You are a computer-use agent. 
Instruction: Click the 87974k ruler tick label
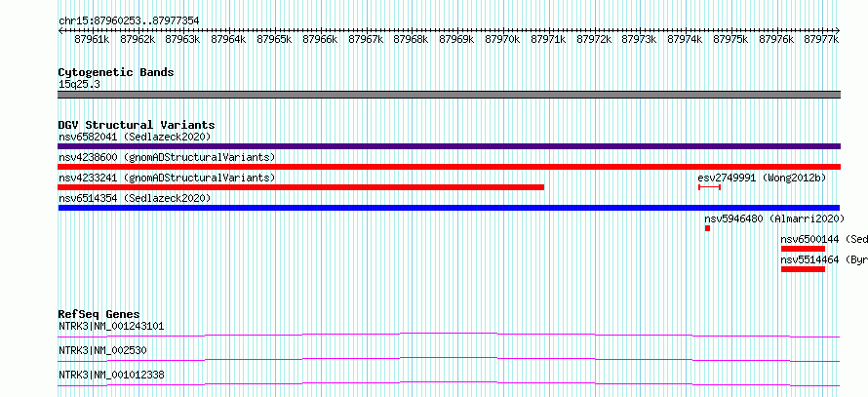coord(685,39)
